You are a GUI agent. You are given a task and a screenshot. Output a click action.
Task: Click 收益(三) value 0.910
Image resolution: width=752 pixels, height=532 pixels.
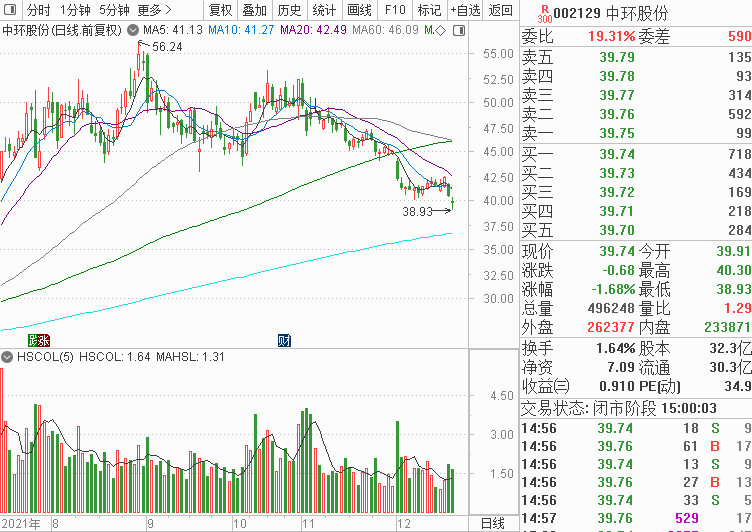(x=617, y=386)
